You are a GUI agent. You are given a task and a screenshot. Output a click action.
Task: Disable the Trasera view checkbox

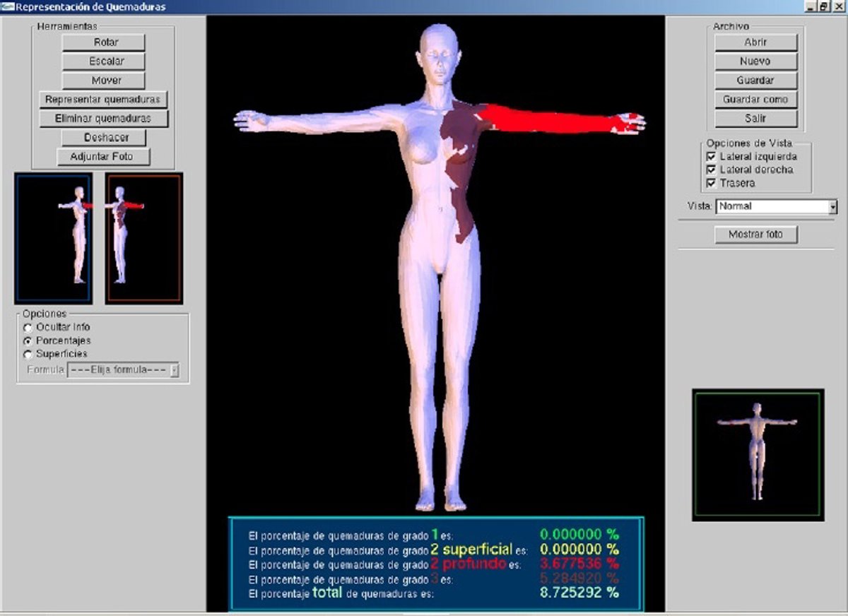pos(711,184)
